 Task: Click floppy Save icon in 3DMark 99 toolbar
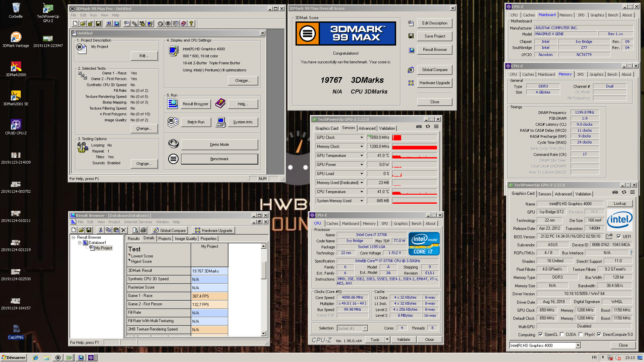coord(98,23)
